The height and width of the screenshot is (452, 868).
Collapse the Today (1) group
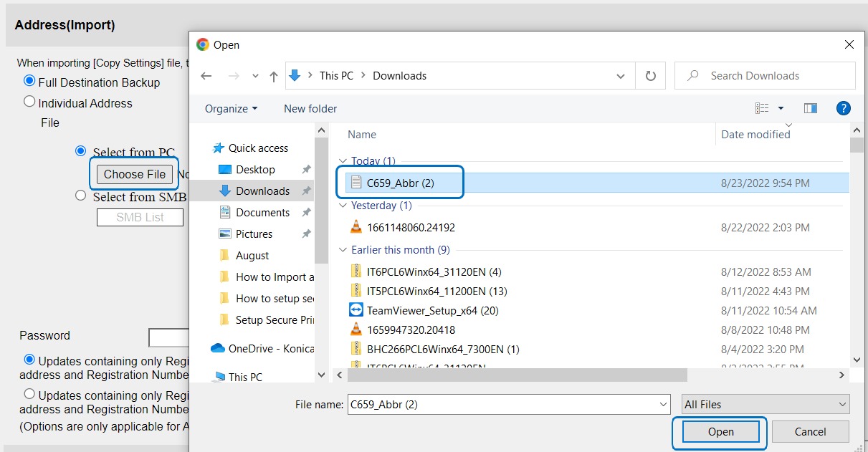343,161
